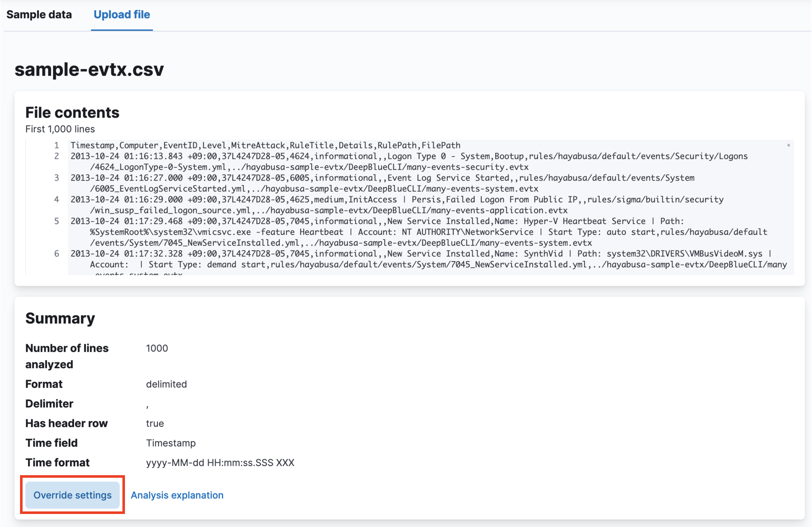Click line number 6 in file preview
812x527 pixels.
[x=57, y=253]
